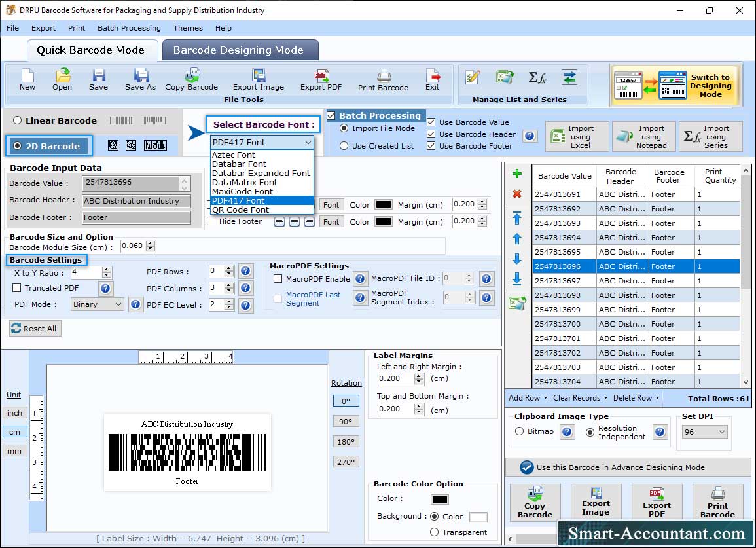Select the Use Created List option
The height and width of the screenshot is (548, 756).
coord(344,146)
